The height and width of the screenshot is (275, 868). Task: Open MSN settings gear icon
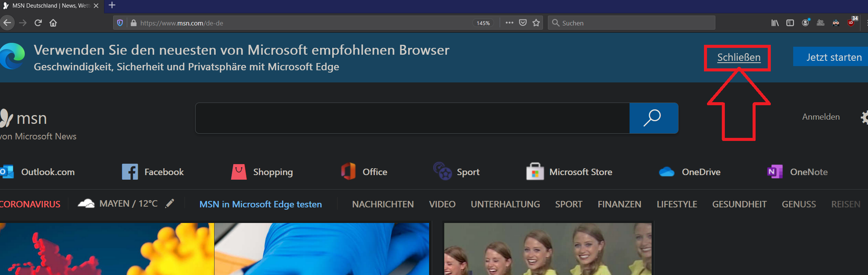864,117
